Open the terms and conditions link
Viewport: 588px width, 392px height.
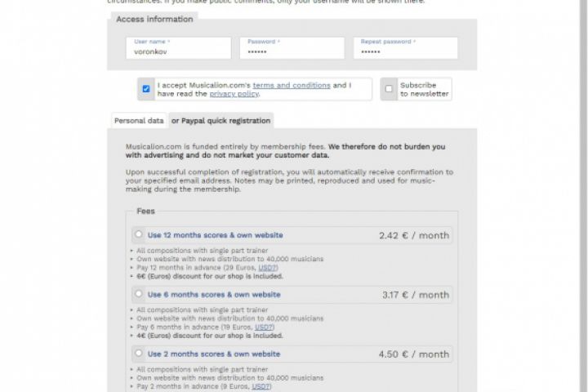(x=292, y=85)
